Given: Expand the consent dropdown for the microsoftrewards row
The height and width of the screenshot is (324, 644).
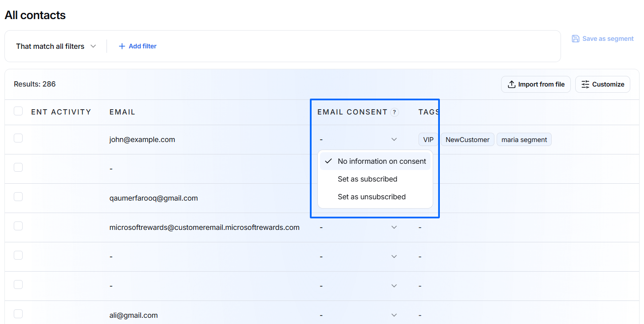Looking at the screenshot, I should coord(394,227).
